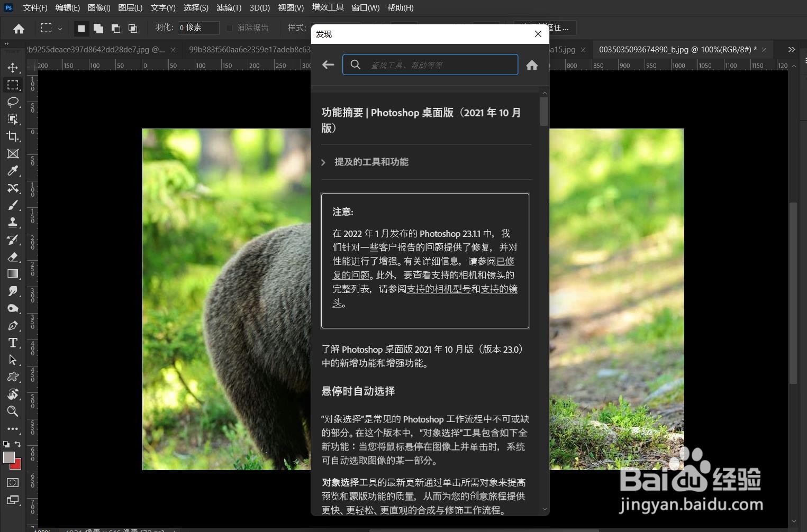
Task: Expand the collapsed toolbar double-arrow
Action: coord(6,43)
